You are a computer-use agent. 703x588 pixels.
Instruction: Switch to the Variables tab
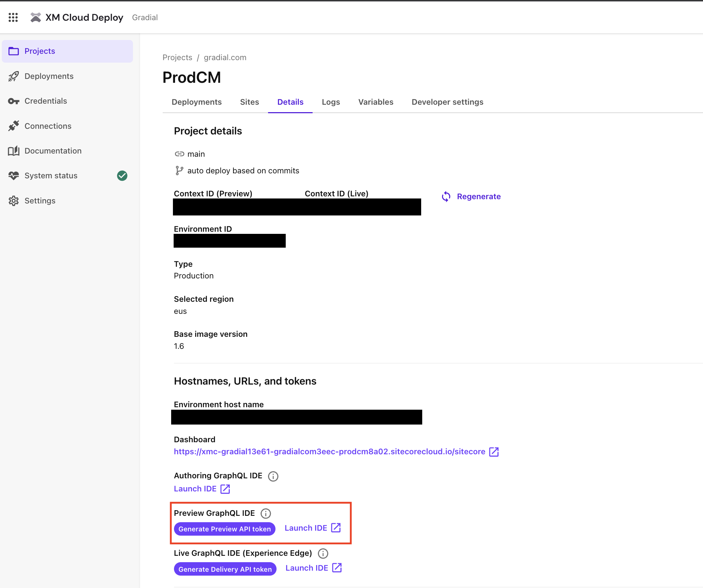pyautogui.click(x=376, y=102)
